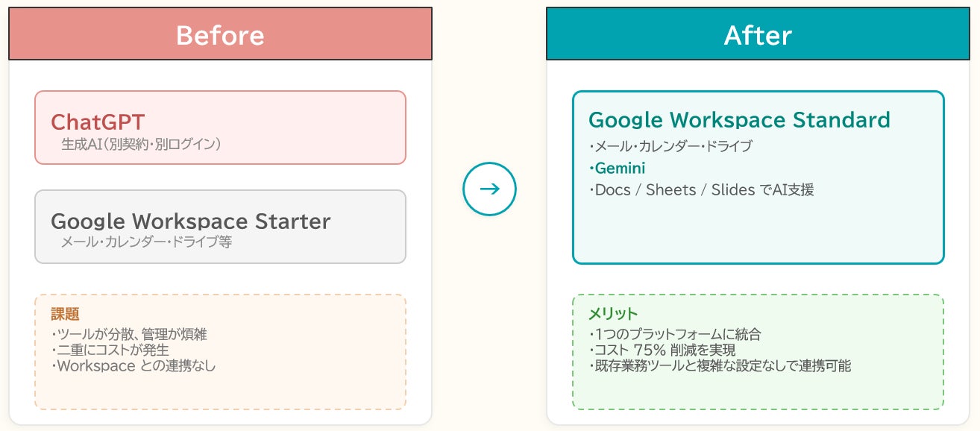Select the 既存業務ツール連携可能 bullet
980x431 pixels.
tap(720, 365)
